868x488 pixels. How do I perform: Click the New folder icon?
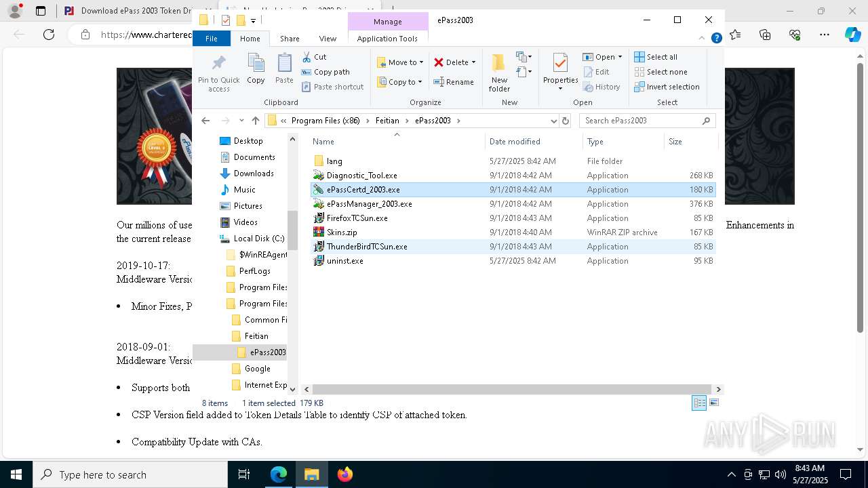pos(499,73)
